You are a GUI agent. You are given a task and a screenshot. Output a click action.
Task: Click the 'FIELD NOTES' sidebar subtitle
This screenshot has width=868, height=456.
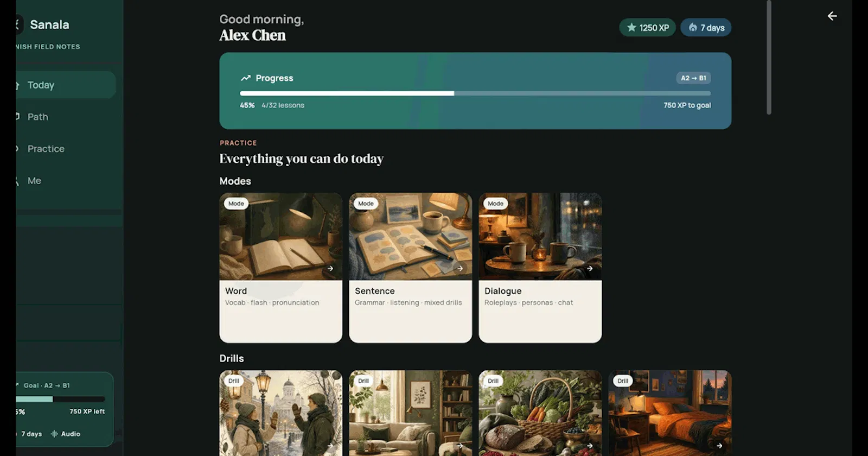coord(57,47)
